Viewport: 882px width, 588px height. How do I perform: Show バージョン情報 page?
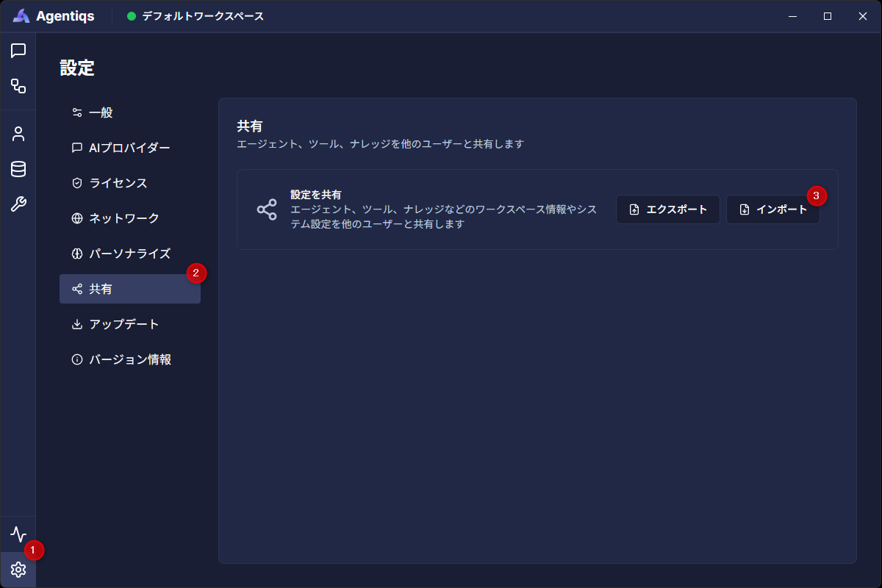coord(129,359)
